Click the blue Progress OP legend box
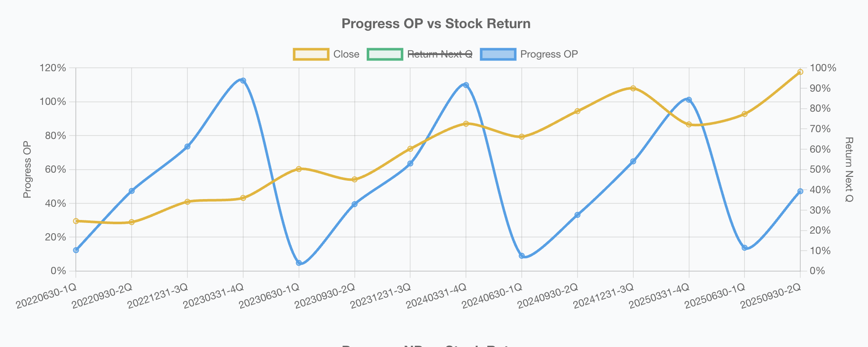The image size is (868, 347). tap(498, 54)
